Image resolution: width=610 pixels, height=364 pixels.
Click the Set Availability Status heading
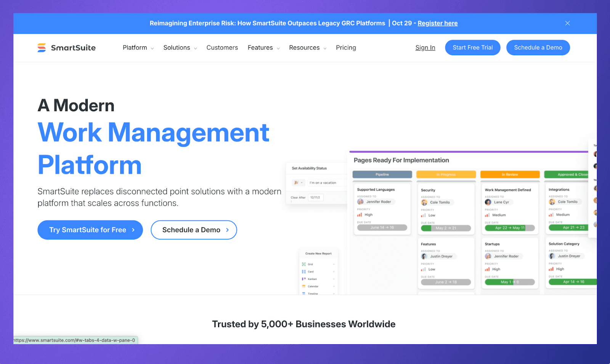point(309,168)
